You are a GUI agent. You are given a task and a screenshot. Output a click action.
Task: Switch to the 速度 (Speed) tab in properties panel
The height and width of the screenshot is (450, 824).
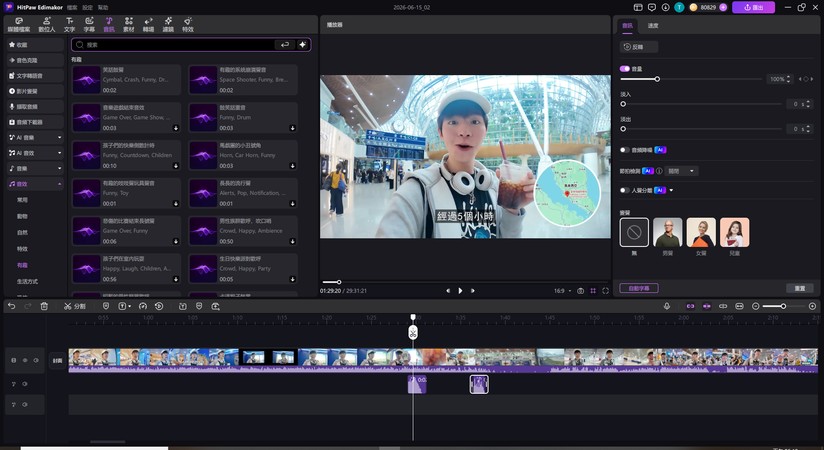coord(653,25)
